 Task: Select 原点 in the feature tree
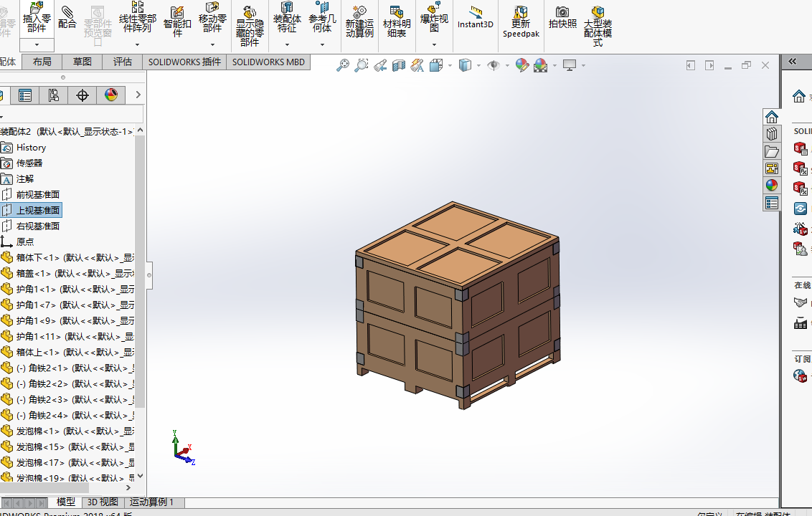click(x=25, y=242)
